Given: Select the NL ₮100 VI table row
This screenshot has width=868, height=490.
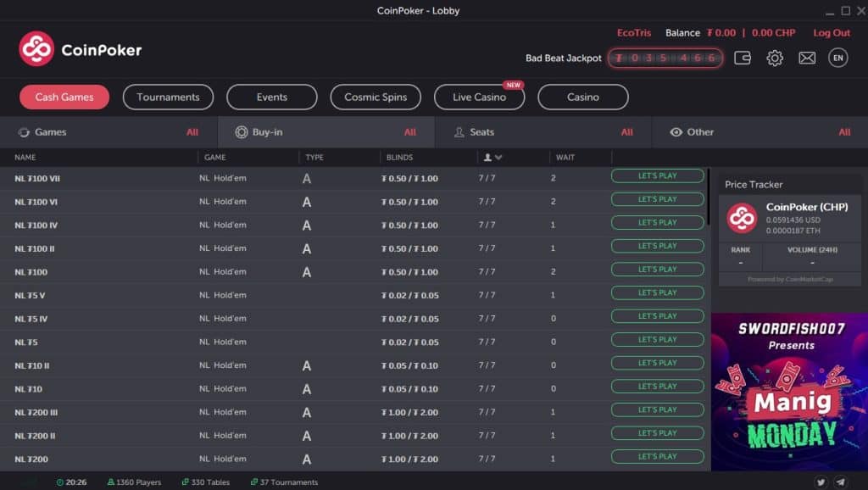Looking at the screenshot, I should [354, 202].
